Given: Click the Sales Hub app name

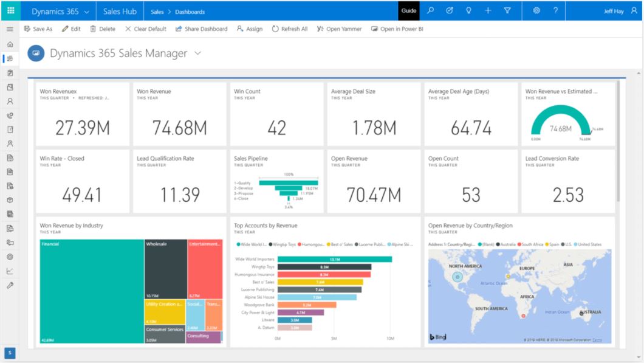Looking at the screenshot, I should [x=120, y=12].
